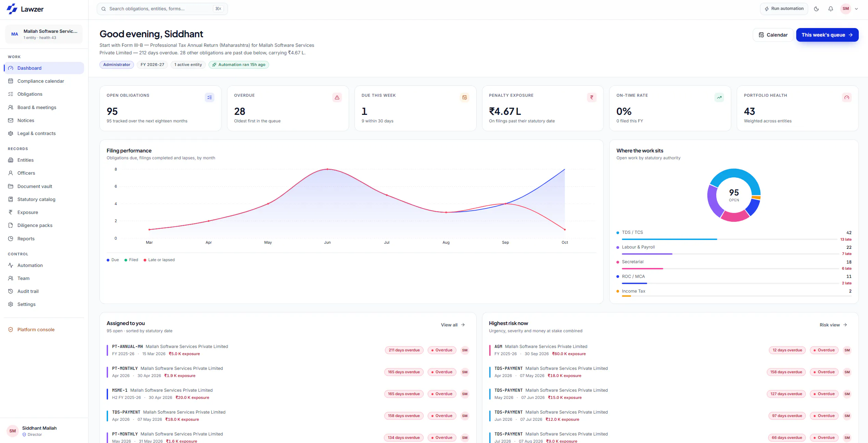Click the Settings gear icon
The image size is (868, 443).
(11, 304)
